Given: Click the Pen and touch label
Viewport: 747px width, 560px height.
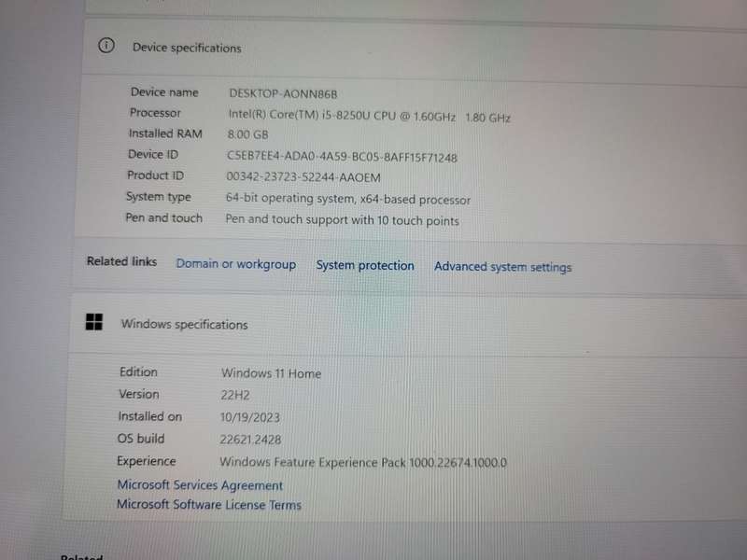Looking at the screenshot, I should (x=164, y=217).
